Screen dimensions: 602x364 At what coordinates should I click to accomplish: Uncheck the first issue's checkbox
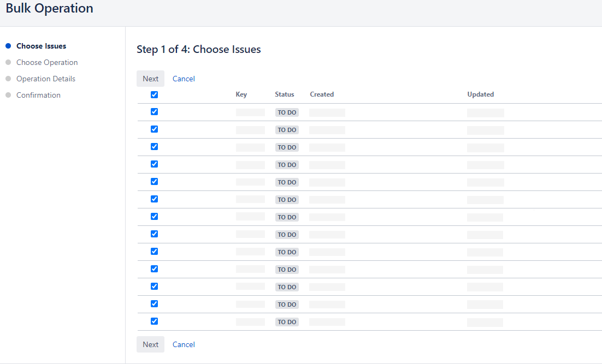(x=154, y=112)
